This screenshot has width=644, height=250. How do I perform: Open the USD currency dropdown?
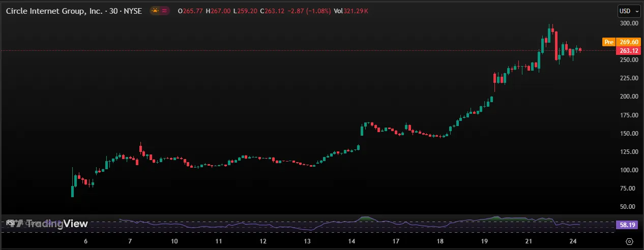point(626,11)
